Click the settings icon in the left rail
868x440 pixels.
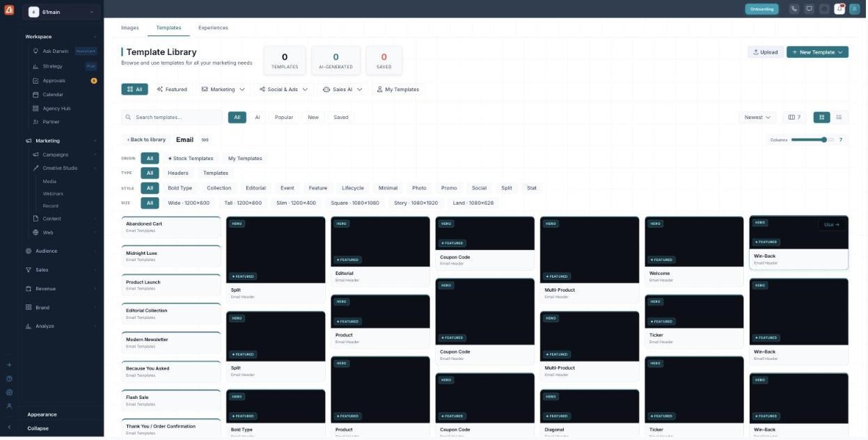pyautogui.click(x=9, y=392)
